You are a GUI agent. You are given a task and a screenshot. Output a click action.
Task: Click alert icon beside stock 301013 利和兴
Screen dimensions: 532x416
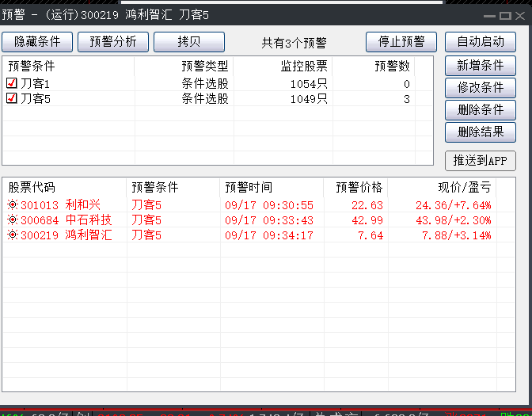pyautogui.click(x=13, y=205)
